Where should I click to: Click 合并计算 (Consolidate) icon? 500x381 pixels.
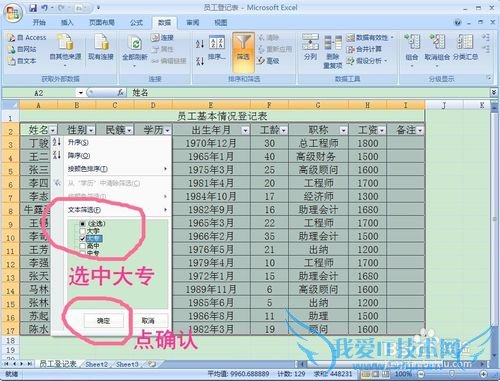click(x=364, y=49)
